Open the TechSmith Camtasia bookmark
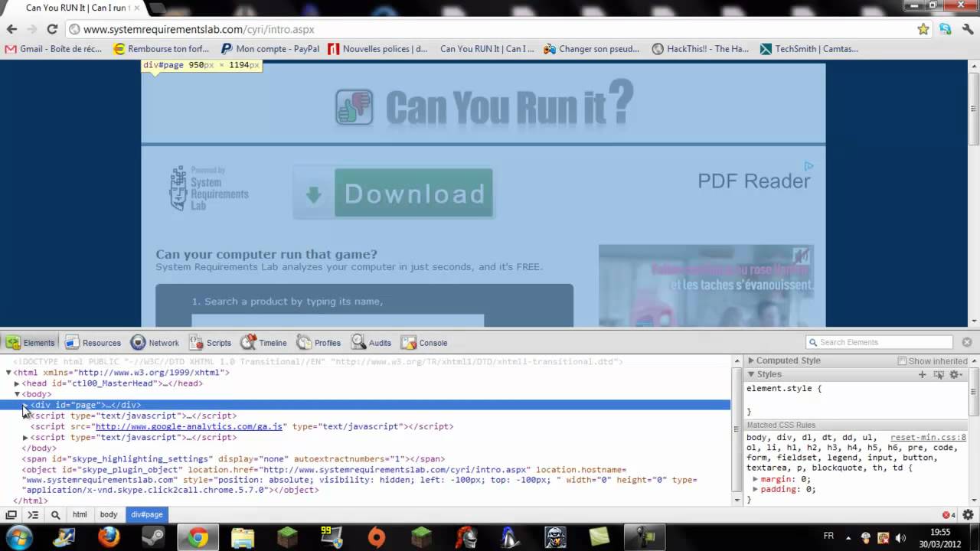980x551 pixels. [x=808, y=49]
